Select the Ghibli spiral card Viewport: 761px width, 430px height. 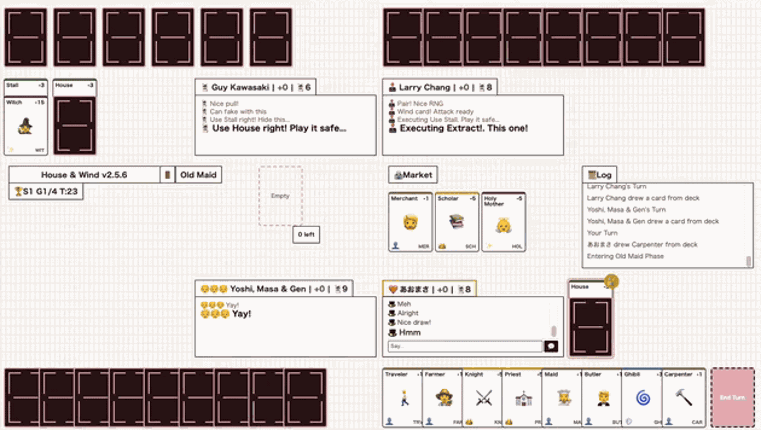click(x=642, y=397)
